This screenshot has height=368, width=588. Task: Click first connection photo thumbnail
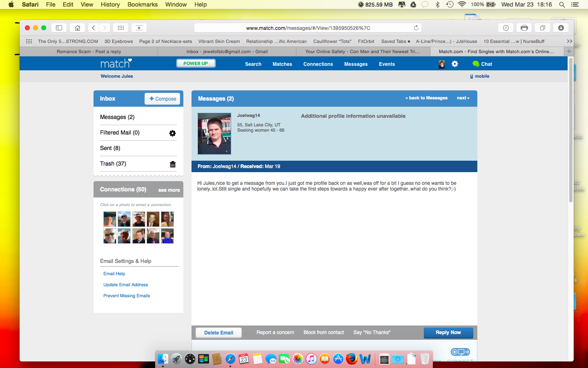[x=110, y=220]
